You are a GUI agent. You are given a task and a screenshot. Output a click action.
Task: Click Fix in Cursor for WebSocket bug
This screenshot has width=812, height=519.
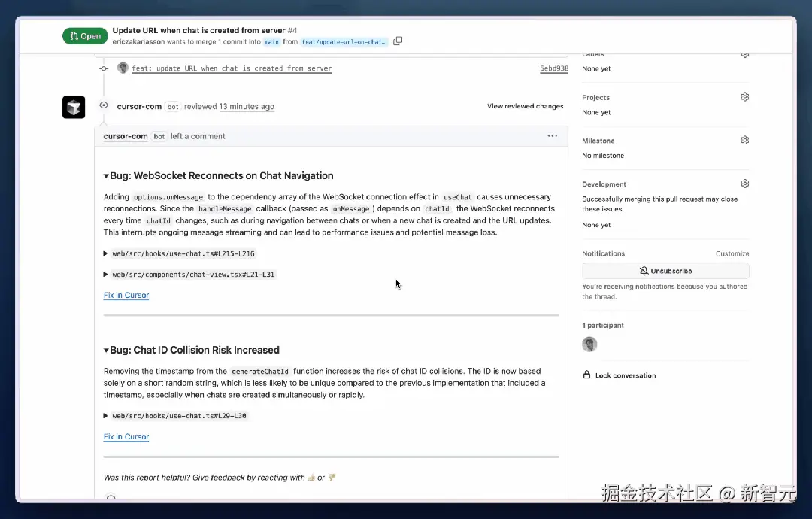[126, 296]
